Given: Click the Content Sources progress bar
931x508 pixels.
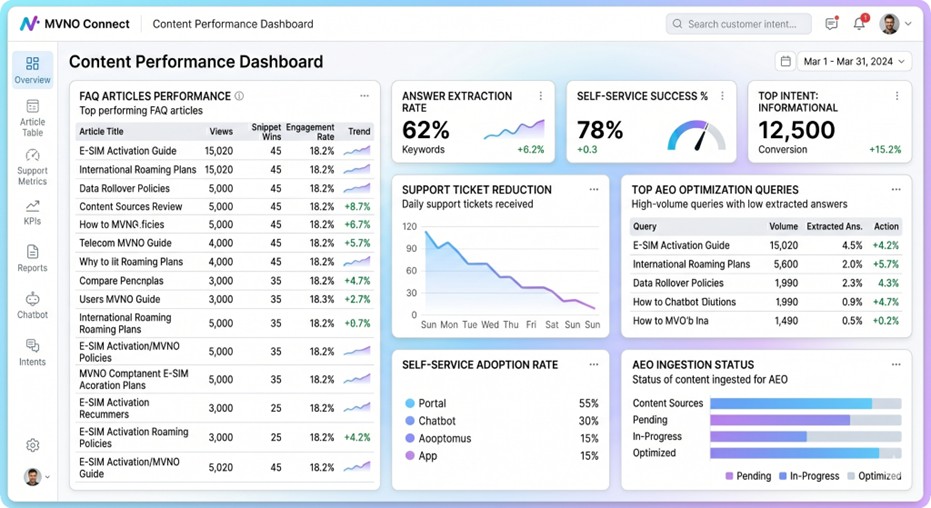Looking at the screenshot, I should [806, 404].
